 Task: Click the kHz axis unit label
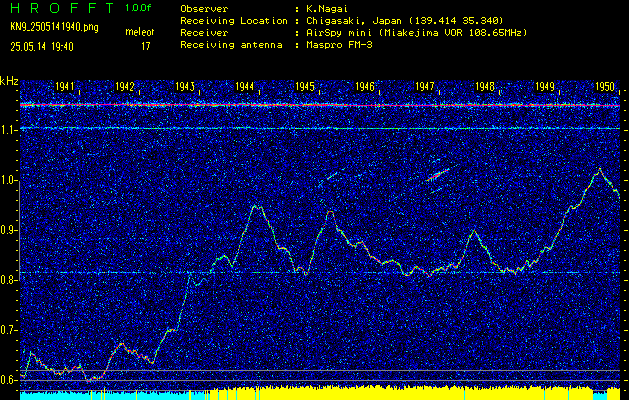(x=9, y=81)
